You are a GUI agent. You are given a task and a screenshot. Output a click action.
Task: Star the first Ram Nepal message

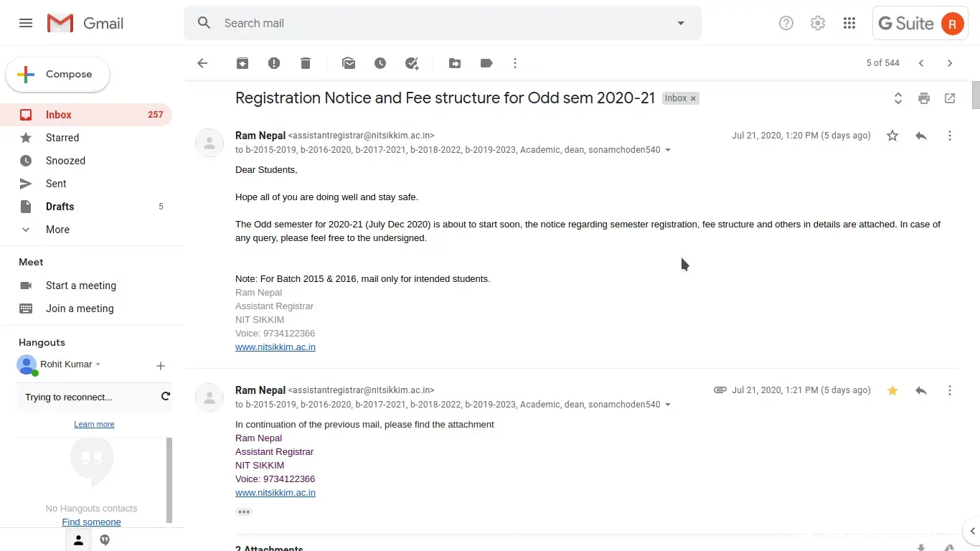coord(892,136)
